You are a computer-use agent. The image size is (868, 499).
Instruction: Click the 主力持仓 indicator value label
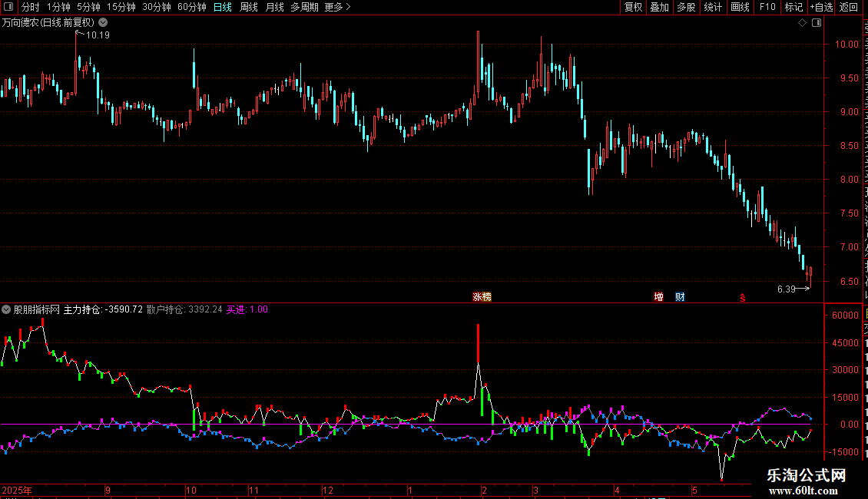103,310
